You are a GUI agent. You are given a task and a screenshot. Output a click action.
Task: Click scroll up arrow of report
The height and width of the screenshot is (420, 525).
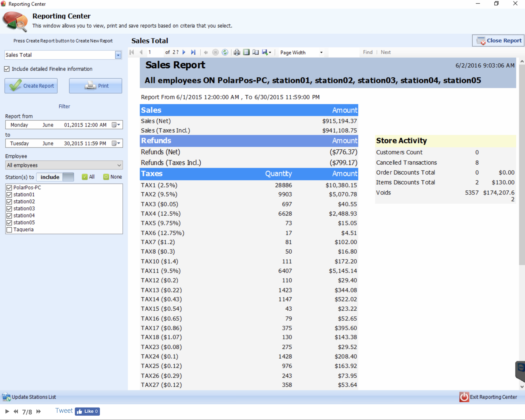(522, 62)
